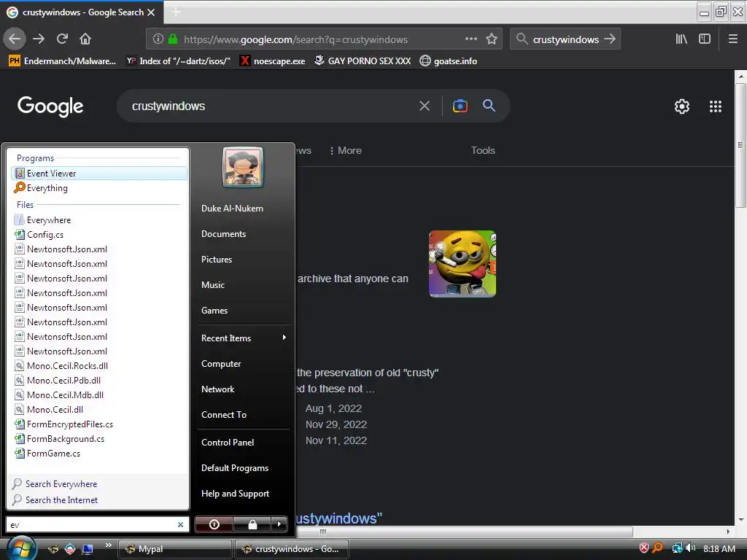The image size is (747, 560).
Task: Open Documents from start menu
Action: click(223, 234)
